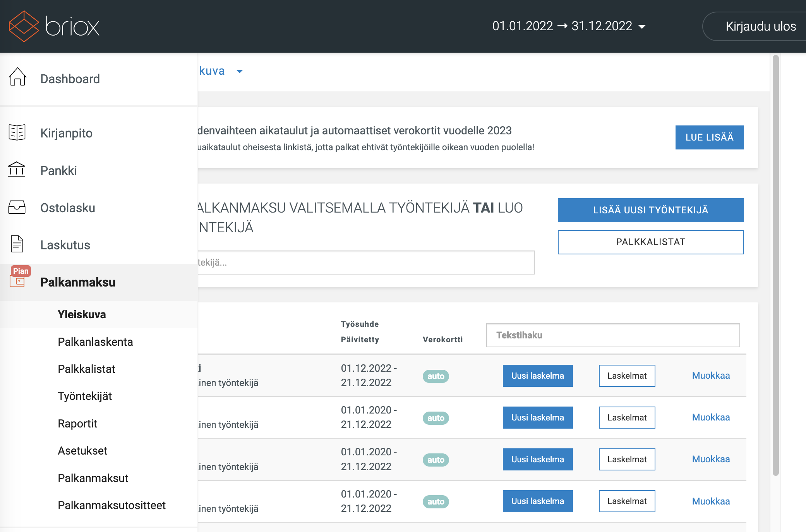Click Muokkaa in the third employee row
This screenshot has width=806, height=532.
[x=711, y=459]
